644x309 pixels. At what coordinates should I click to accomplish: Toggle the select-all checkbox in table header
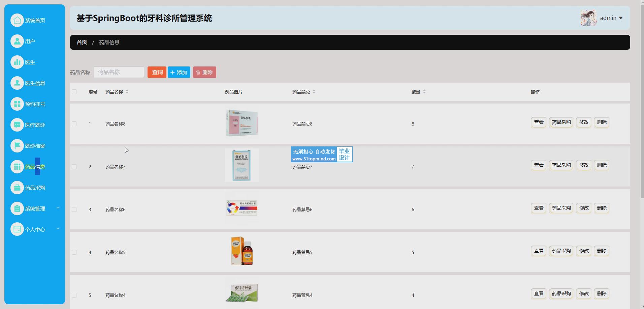tap(74, 92)
